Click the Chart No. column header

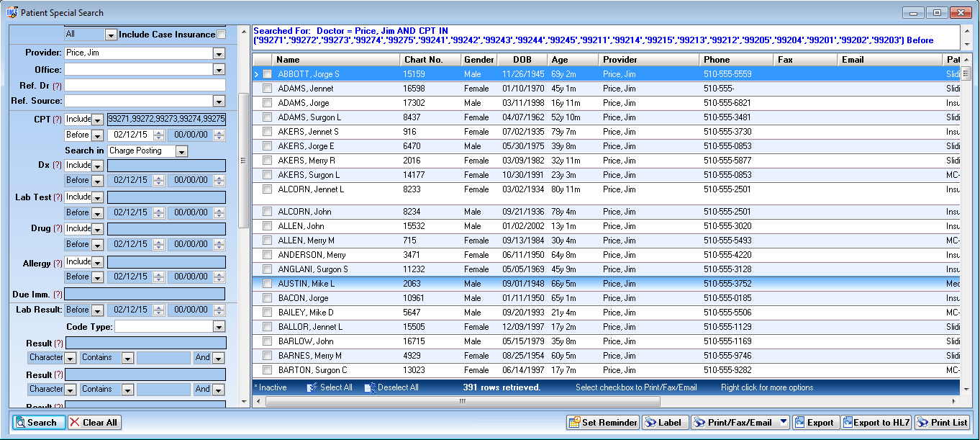click(430, 60)
